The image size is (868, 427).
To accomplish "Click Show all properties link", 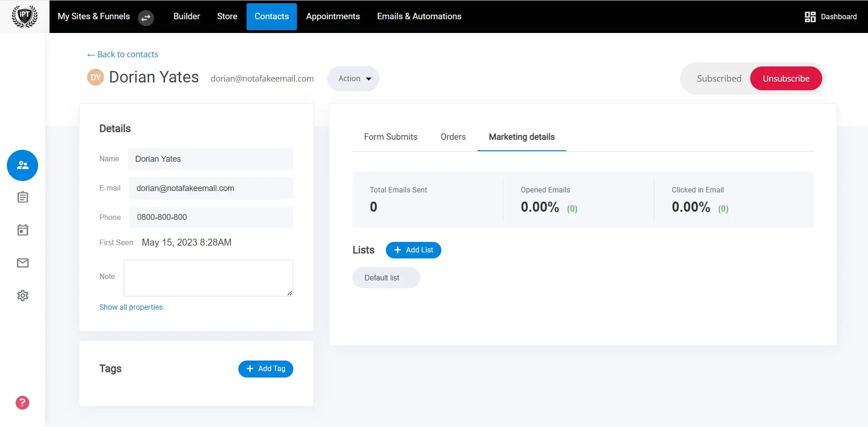I will click(x=131, y=307).
